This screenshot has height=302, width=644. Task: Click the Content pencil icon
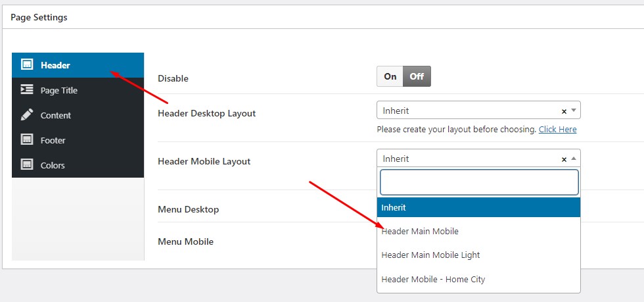pos(27,115)
